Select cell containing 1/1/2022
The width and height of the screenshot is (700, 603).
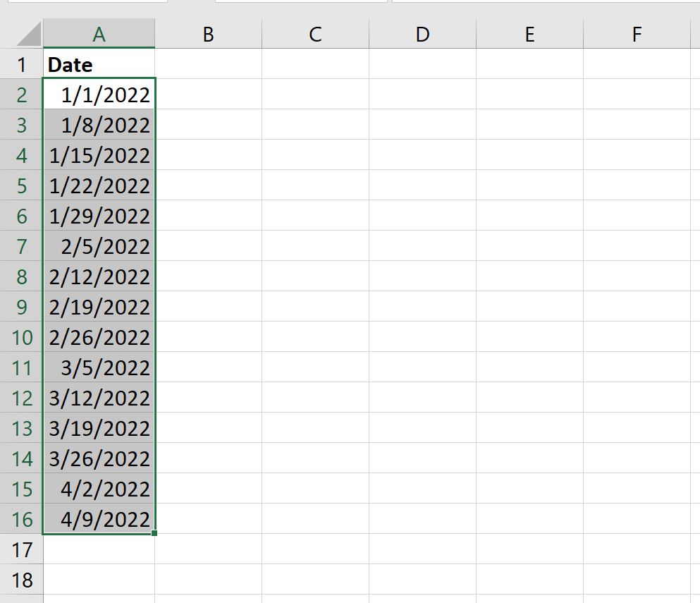(99, 95)
